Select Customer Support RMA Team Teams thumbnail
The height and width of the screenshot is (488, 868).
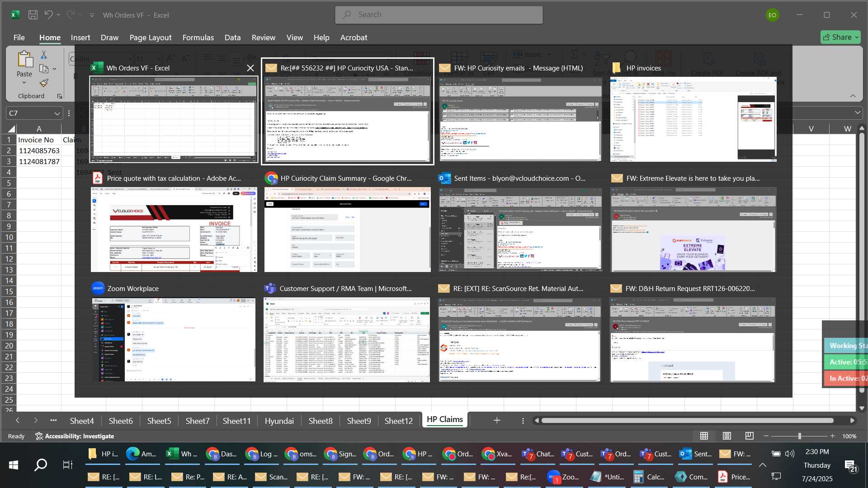[x=347, y=339]
